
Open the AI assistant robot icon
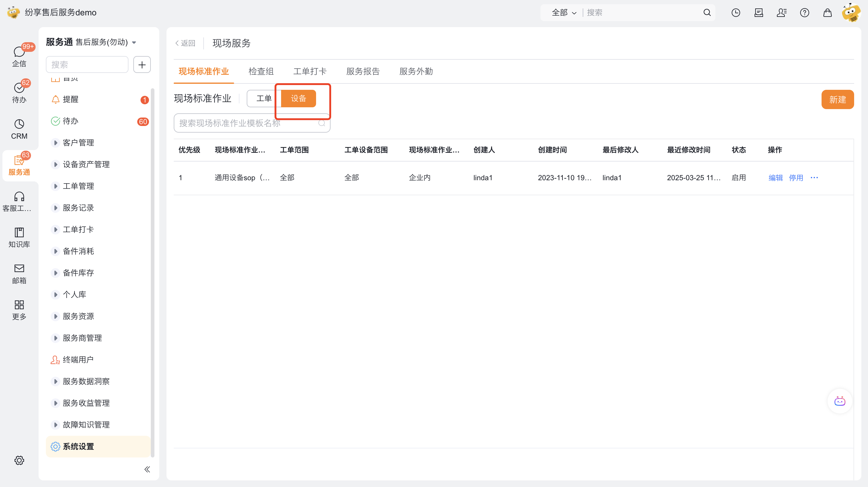tap(839, 401)
